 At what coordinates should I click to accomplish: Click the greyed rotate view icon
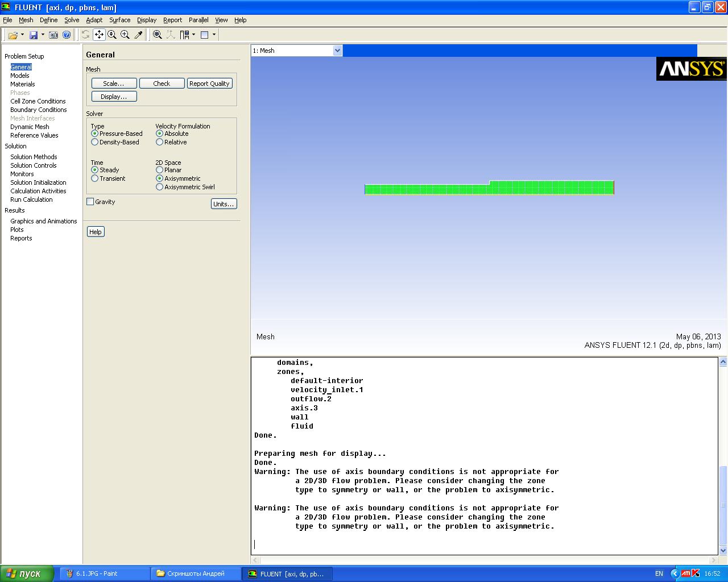pos(85,35)
